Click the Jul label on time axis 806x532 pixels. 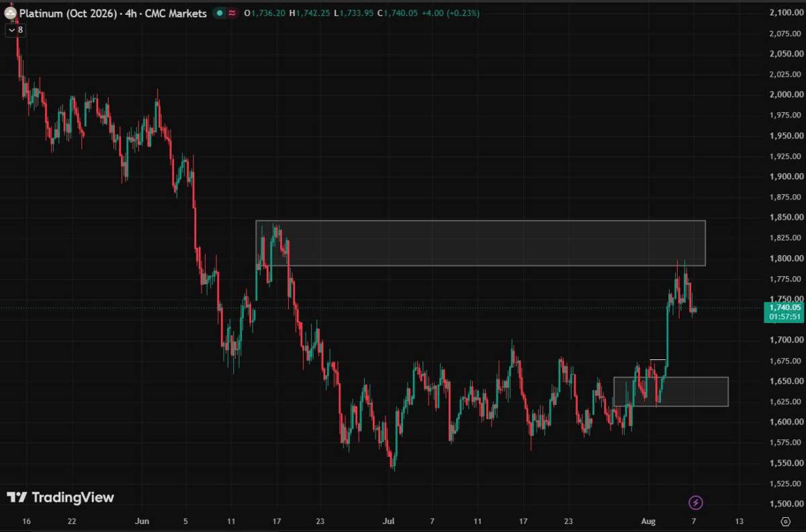[x=388, y=521]
